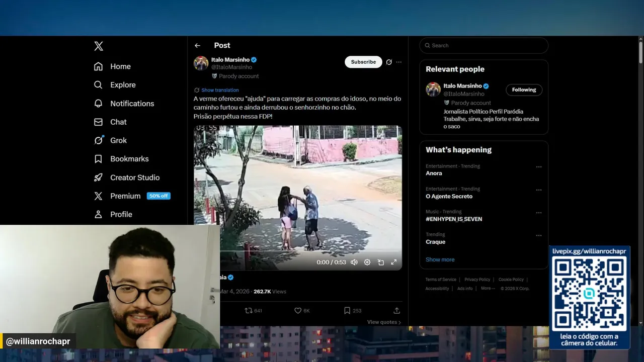Click the Bookmarks ribbon icon
This screenshot has width=644, height=362.
coord(98,159)
